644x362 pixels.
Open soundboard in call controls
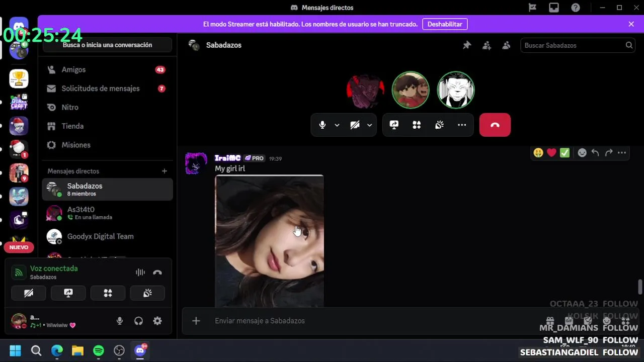pos(439,125)
